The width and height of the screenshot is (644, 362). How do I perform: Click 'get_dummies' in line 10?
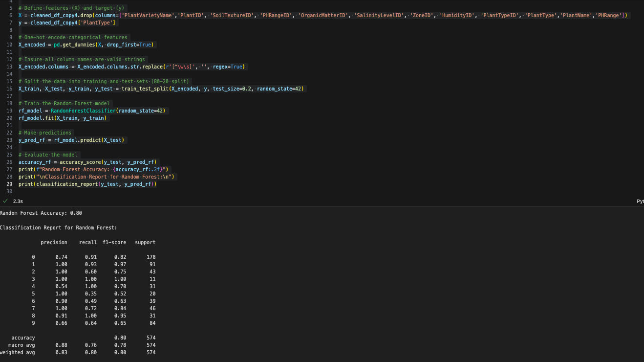coord(79,45)
